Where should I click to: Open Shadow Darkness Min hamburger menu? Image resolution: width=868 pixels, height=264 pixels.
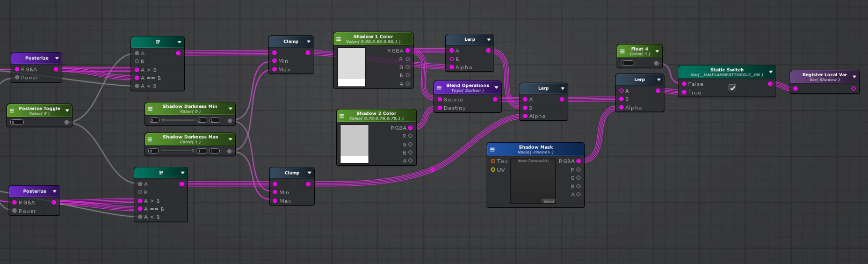pyautogui.click(x=150, y=108)
